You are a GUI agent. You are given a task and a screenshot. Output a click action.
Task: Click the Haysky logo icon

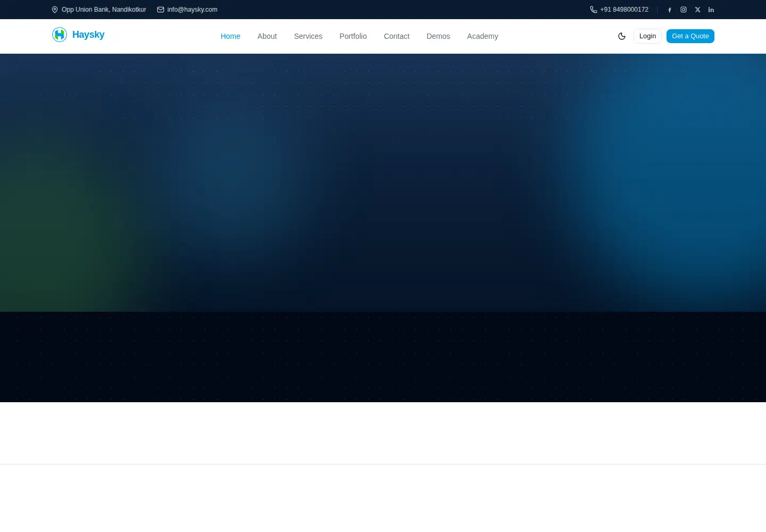coord(60,35)
